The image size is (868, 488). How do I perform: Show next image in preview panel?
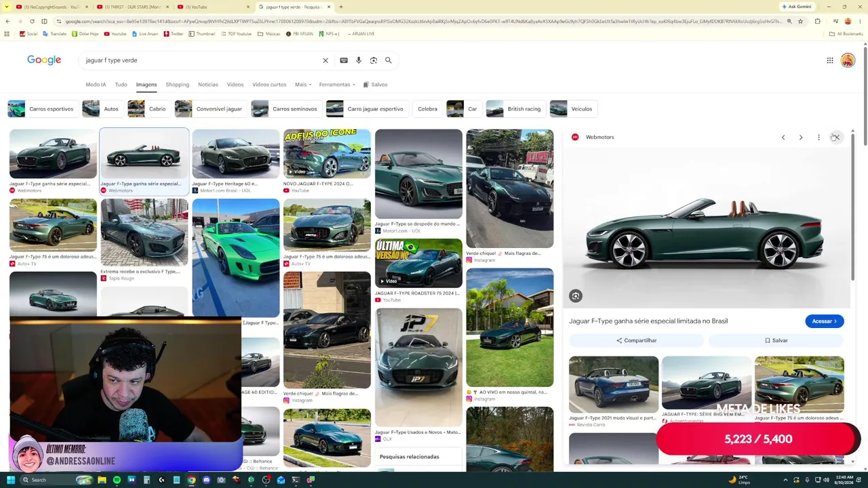click(x=801, y=138)
